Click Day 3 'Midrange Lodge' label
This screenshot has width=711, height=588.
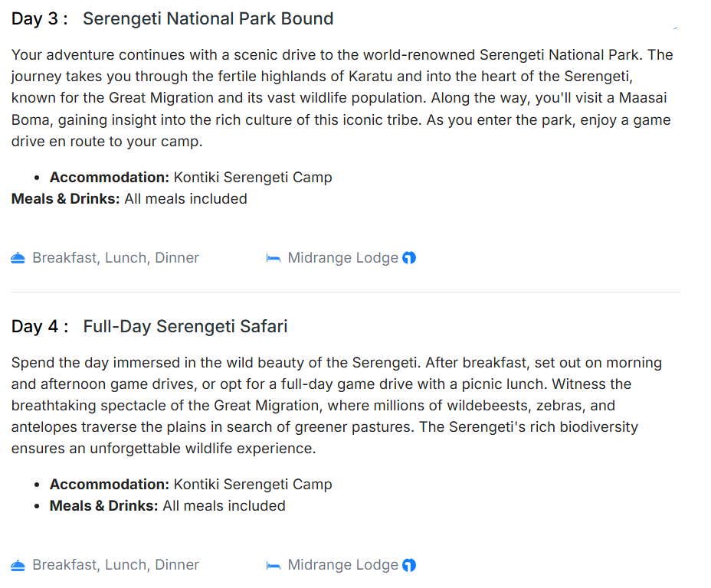(342, 258)
